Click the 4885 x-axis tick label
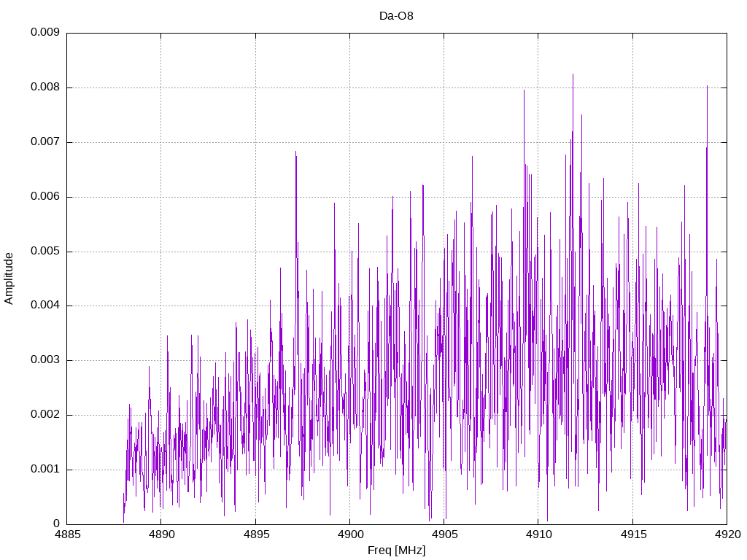 tap(67, 534)
